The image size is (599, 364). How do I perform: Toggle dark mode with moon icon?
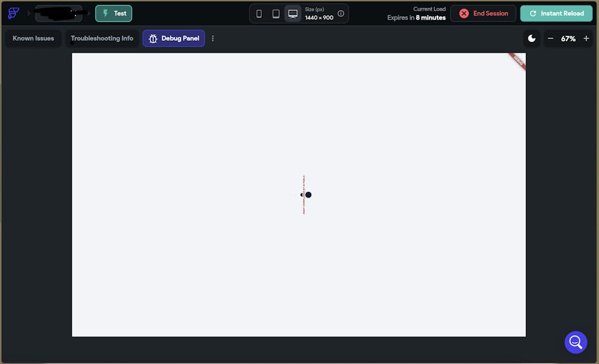point(531,38)
